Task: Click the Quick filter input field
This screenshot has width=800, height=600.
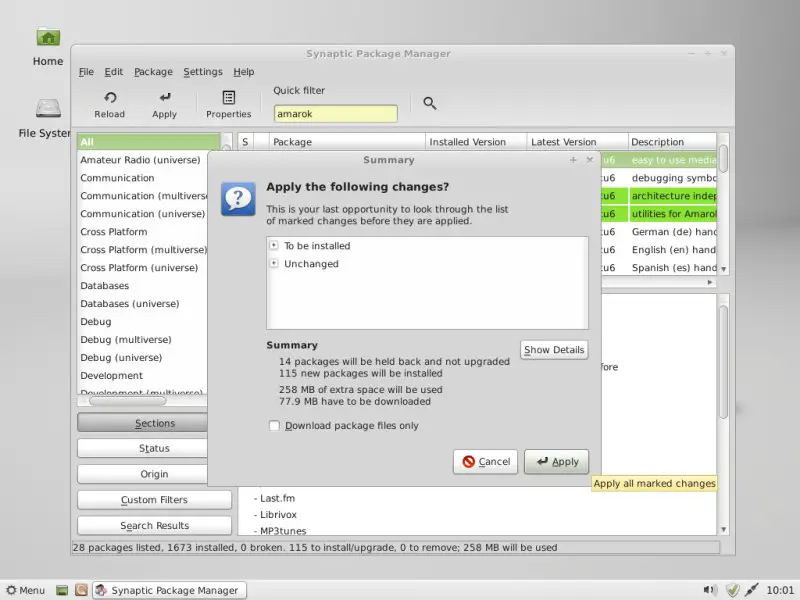Action: point(335,114)
